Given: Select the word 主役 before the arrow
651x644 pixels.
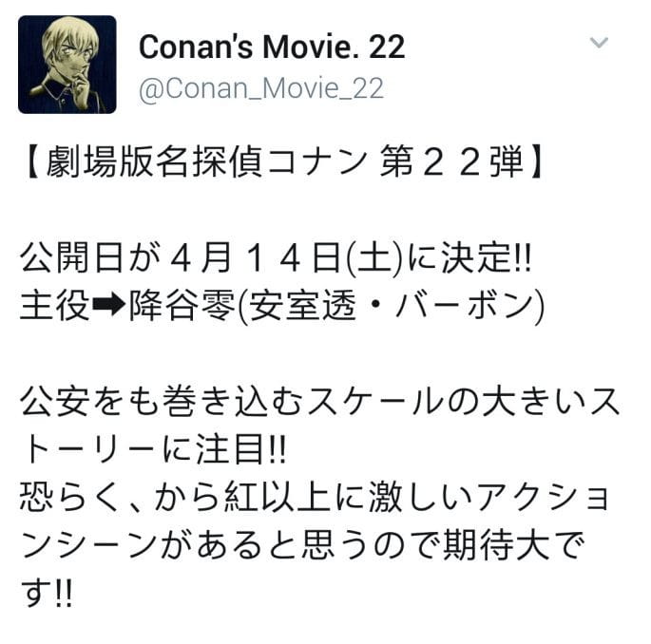Looking at the screenshot, I should tap(55, 305).
